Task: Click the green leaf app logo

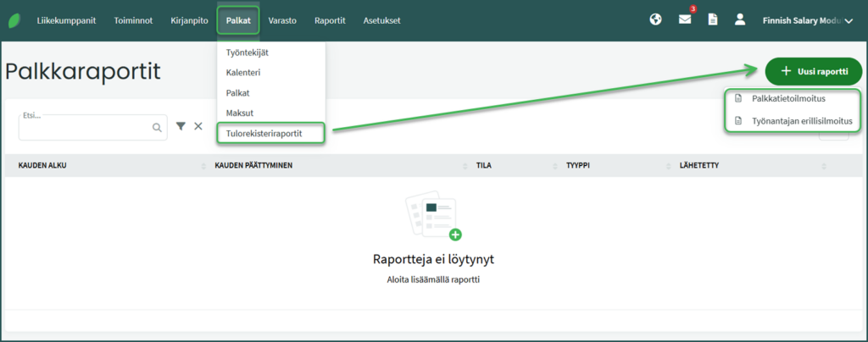Action: click(x=14, y=19)
